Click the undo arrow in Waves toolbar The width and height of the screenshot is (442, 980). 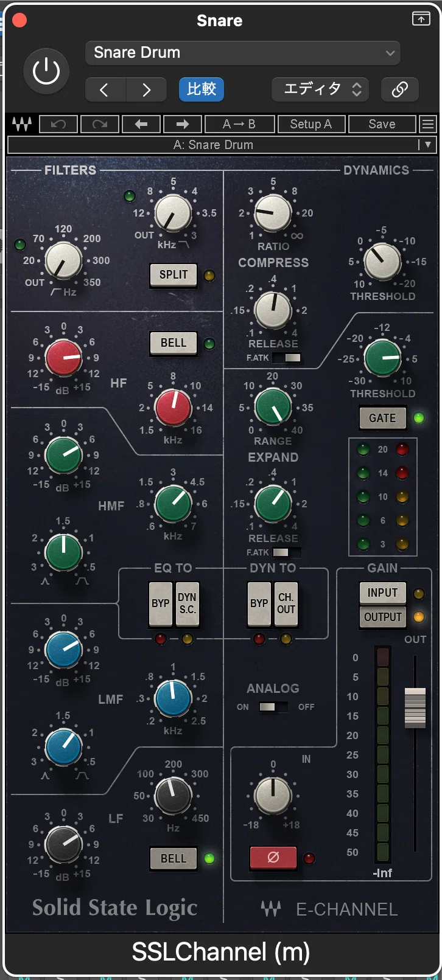tap(58, 124)
